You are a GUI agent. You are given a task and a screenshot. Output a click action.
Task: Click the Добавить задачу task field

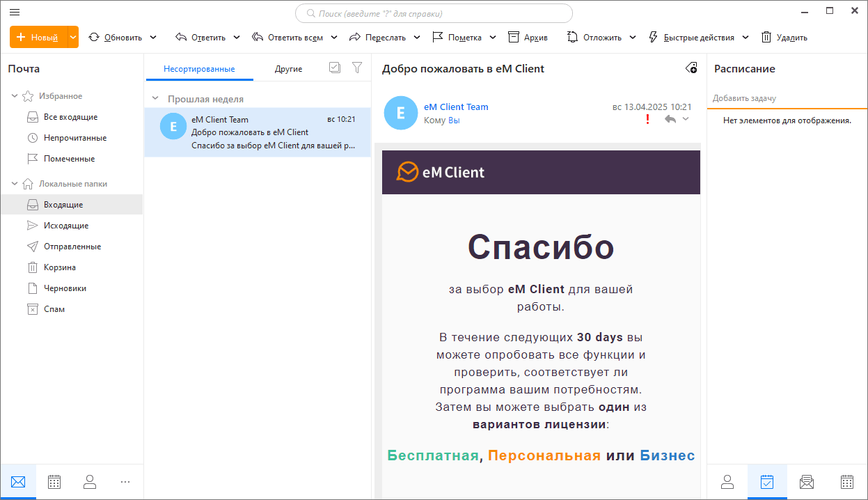tap(787, 98)
